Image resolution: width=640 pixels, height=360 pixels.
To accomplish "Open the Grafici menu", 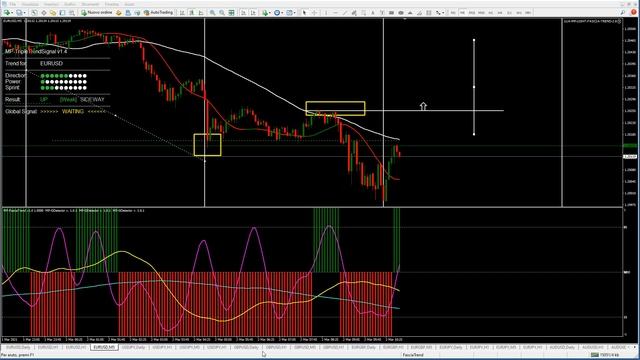I will tap(70, 4).
